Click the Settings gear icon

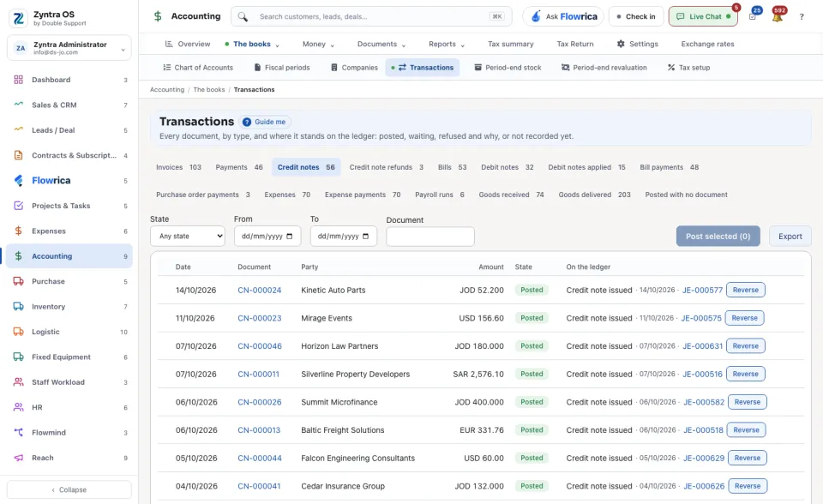[621, 44]
